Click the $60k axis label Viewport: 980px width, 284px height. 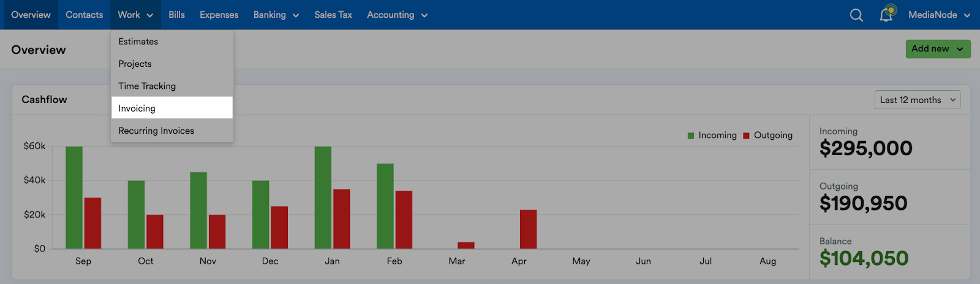point(34,146)
